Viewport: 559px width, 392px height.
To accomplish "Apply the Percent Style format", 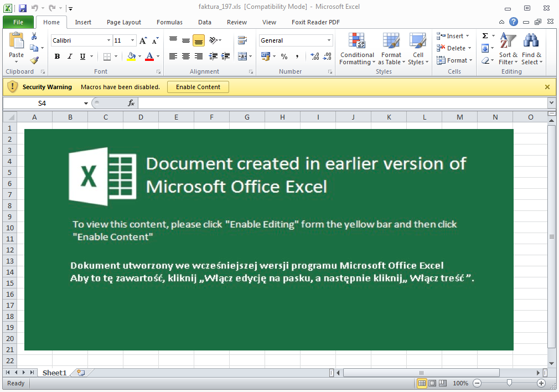I will tap(284, 56).
